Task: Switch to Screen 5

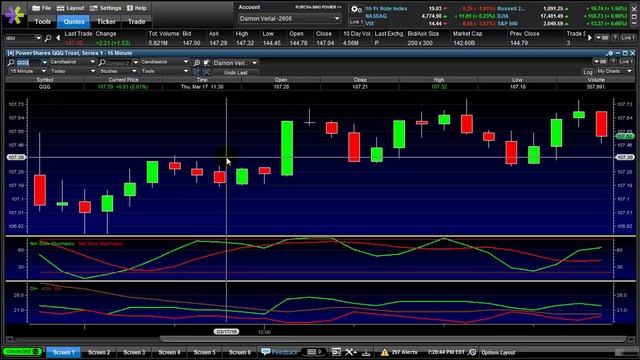Action: [204, 352]
